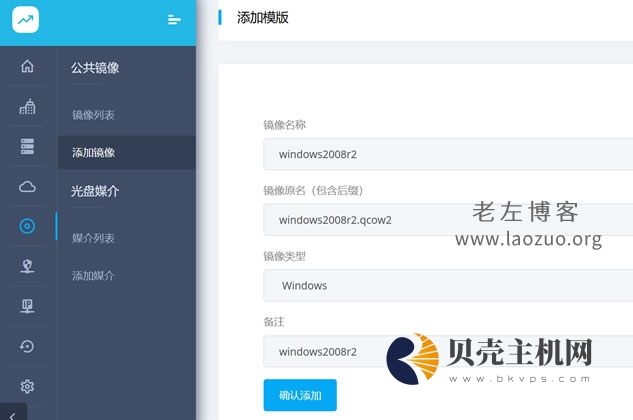Click the monitor device icon in sidebar

pos(27,306)
